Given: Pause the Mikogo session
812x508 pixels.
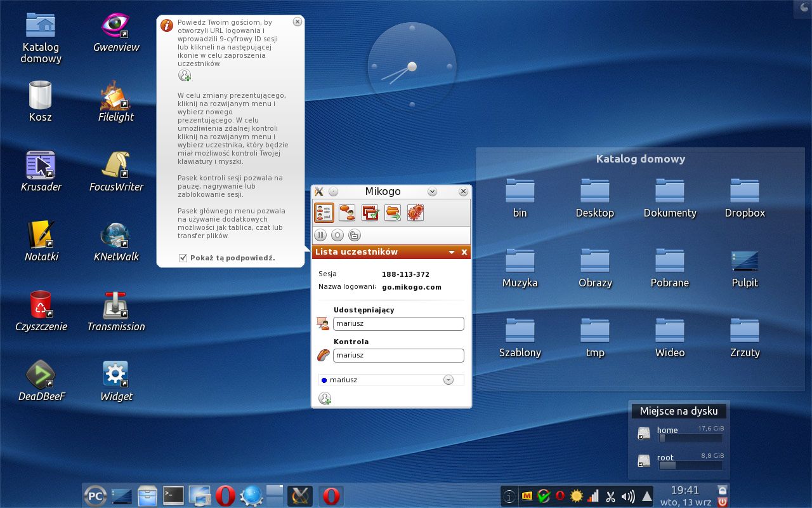Looking at the screenshot, I should tap(320, 236).
